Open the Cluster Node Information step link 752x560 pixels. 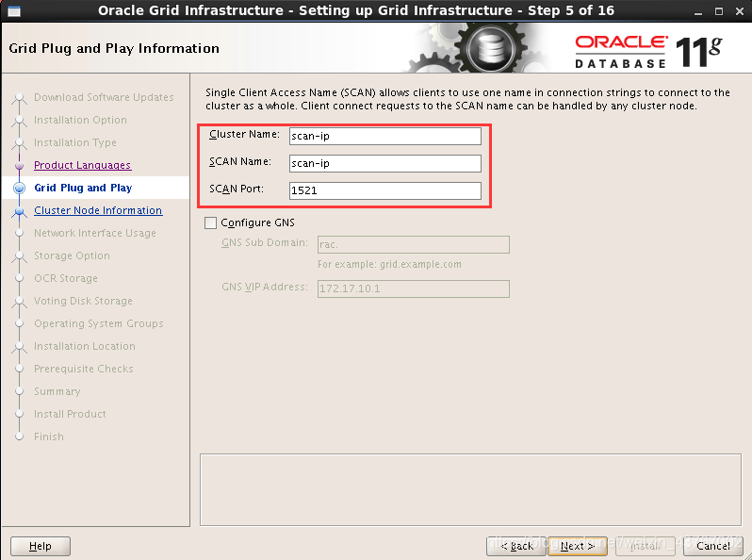click(x=98, y=210)
